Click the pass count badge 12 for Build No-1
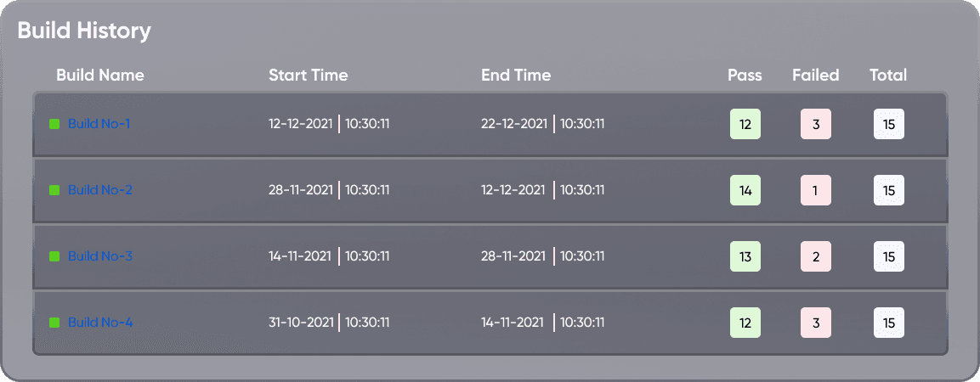980x382 pixels. click(x=745, y=124)
